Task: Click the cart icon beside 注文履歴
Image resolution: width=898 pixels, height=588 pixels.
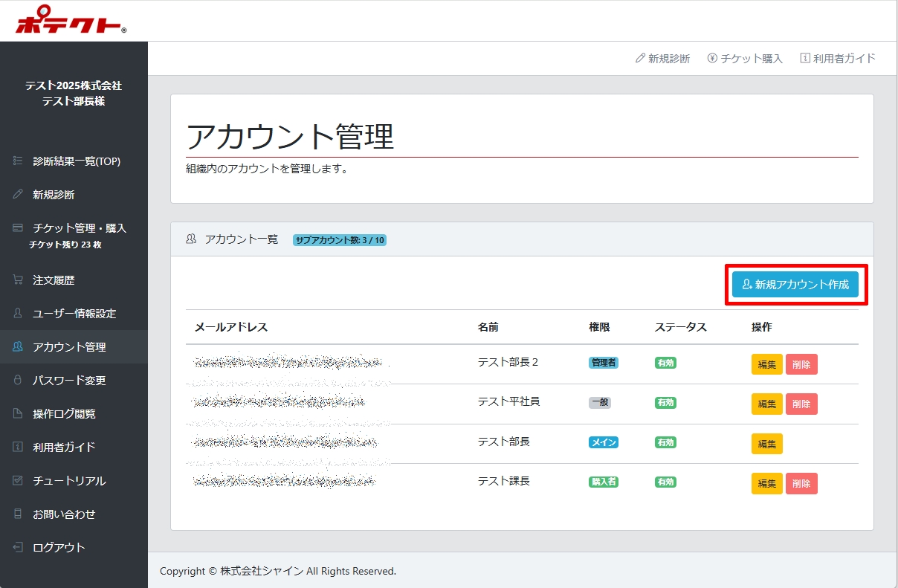Action: click(x=18, y=280)
